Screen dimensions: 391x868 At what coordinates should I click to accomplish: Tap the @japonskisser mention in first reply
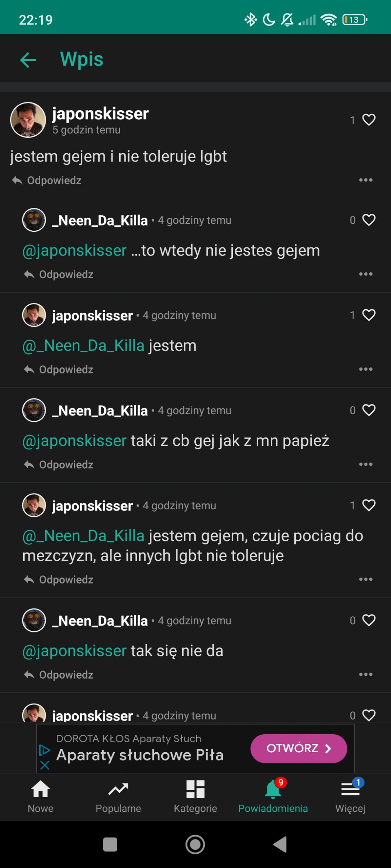pyautogui.click(x=75, y=251)
